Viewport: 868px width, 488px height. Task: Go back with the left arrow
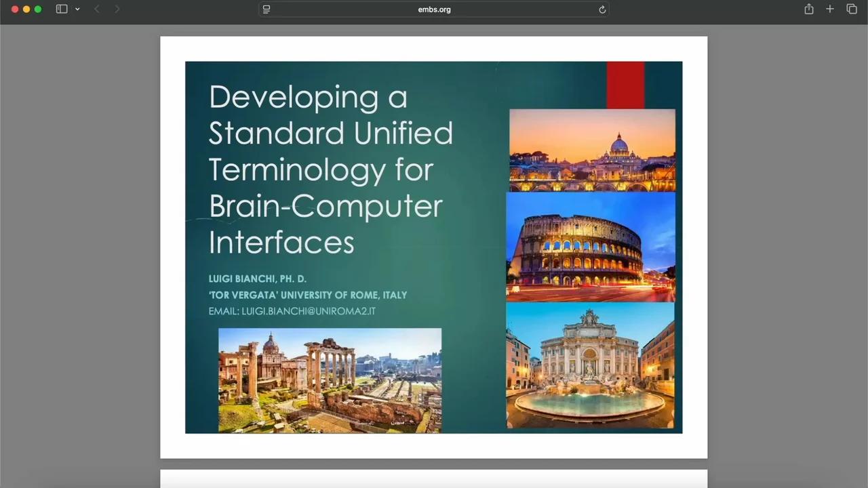point(96,9)
